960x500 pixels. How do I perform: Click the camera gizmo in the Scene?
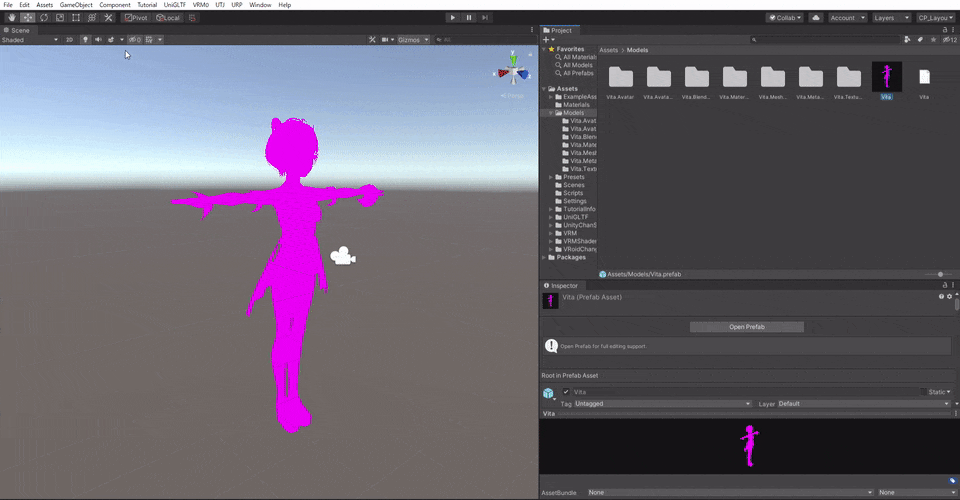(x=343, y=256)
